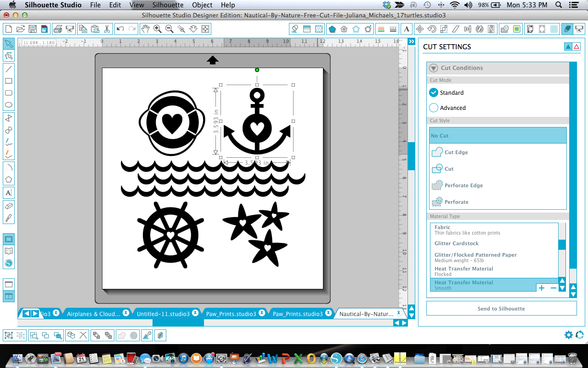
Task: Open the Grid settings icon
Action: tap(554, 29)
